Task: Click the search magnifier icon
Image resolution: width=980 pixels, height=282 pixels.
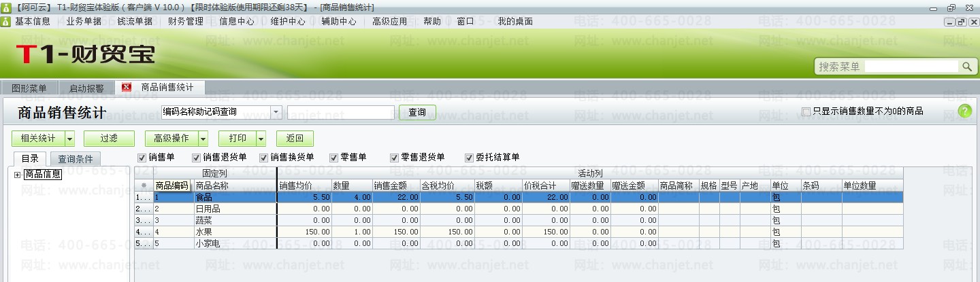Action: 966,67
